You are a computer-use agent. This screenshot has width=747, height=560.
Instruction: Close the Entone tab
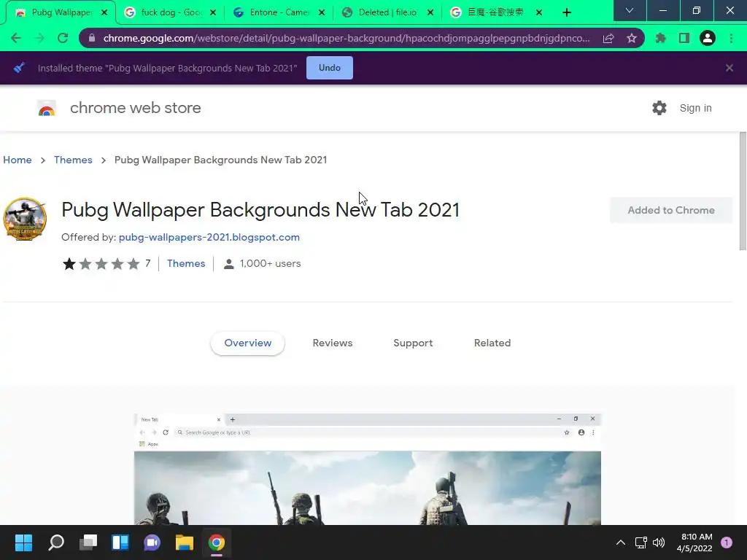322,12
